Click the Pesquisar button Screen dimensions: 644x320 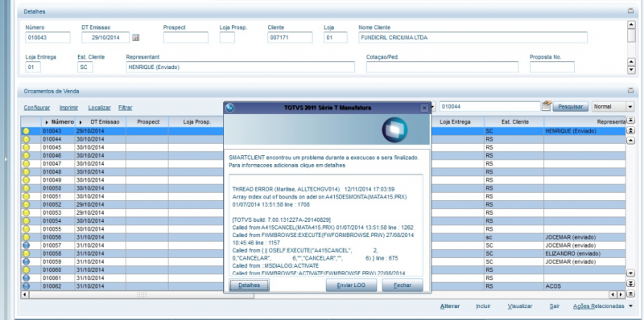(x=571, y=107)
